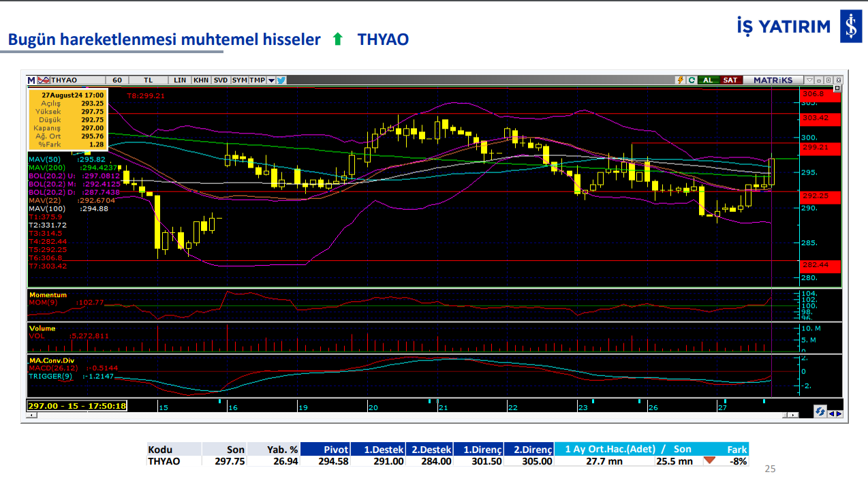
Task: Click the THYAO symbol input field
Action: (76, 80)
